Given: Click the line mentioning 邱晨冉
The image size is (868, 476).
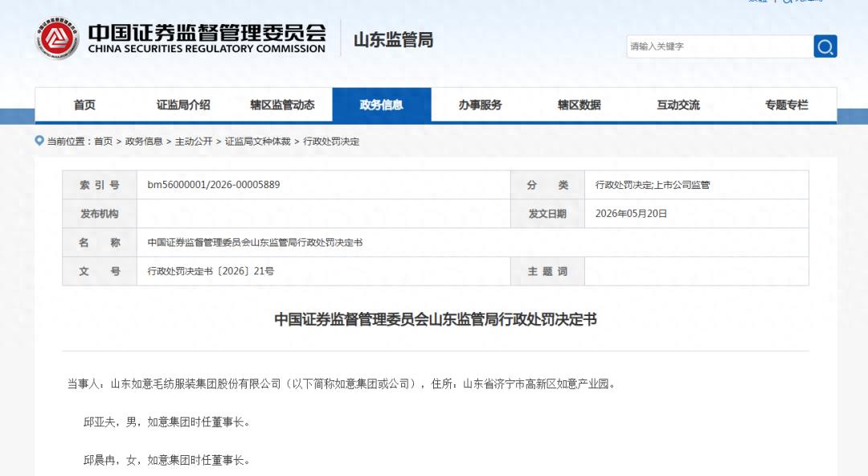Looking at the screenshot, I should coord(166,460).
